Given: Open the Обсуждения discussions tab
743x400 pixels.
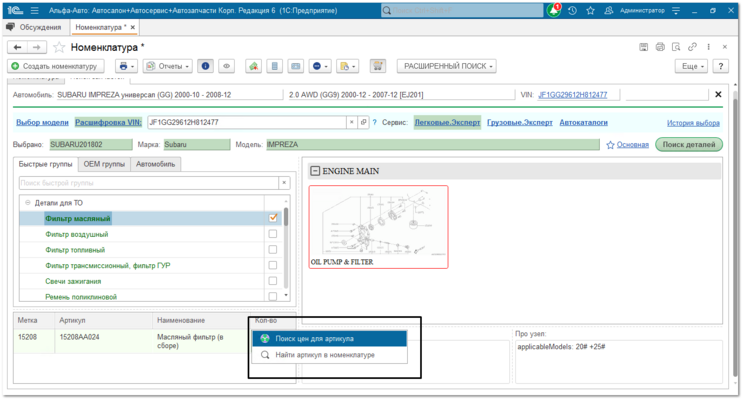Looking at the screenshot, I should [34, 27].
